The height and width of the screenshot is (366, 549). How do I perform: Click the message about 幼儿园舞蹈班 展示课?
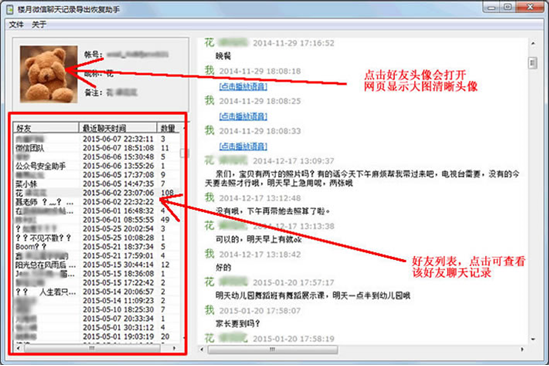pyautogui.click(x=313, y=296)
